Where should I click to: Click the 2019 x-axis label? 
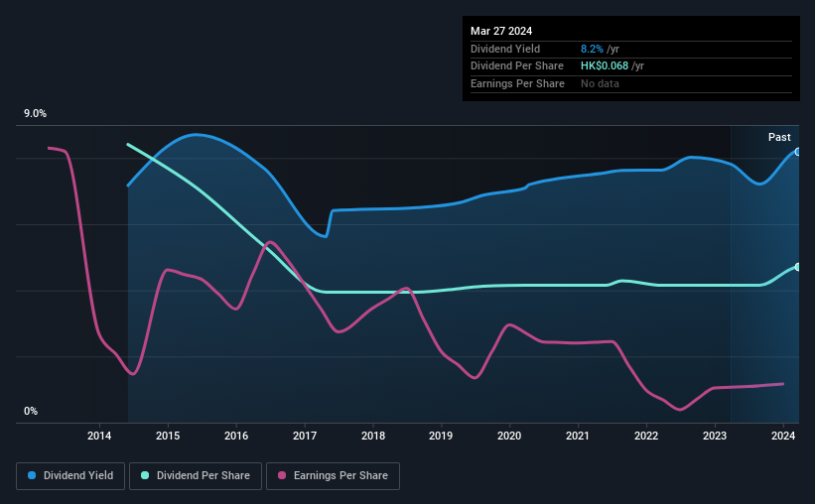tap(441, 436)
